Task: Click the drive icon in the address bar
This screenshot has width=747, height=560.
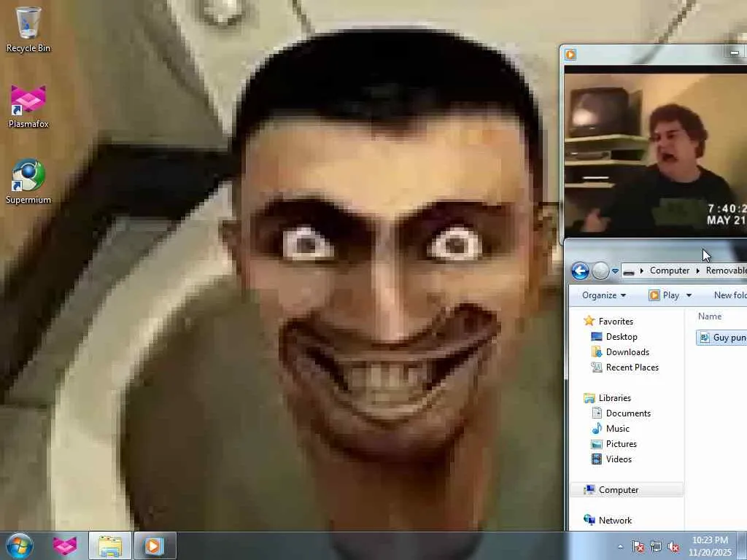Action: [629, 271]
